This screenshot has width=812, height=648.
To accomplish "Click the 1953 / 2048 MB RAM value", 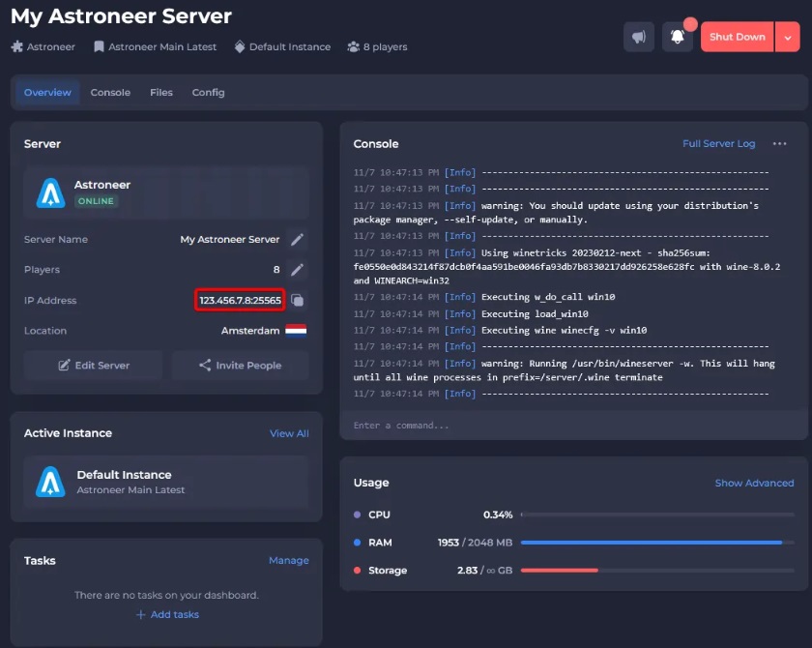I will pyautogui.click(x=475, y=543).
